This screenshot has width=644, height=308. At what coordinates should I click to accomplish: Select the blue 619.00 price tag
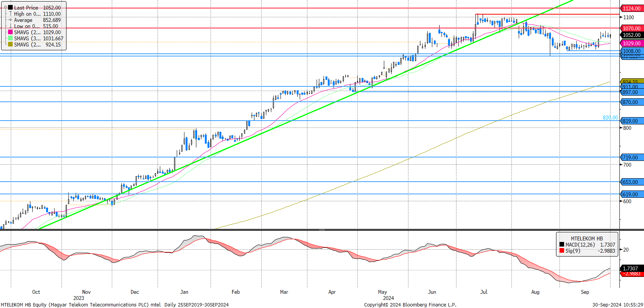pyautogui.click(x=632, y=194)
